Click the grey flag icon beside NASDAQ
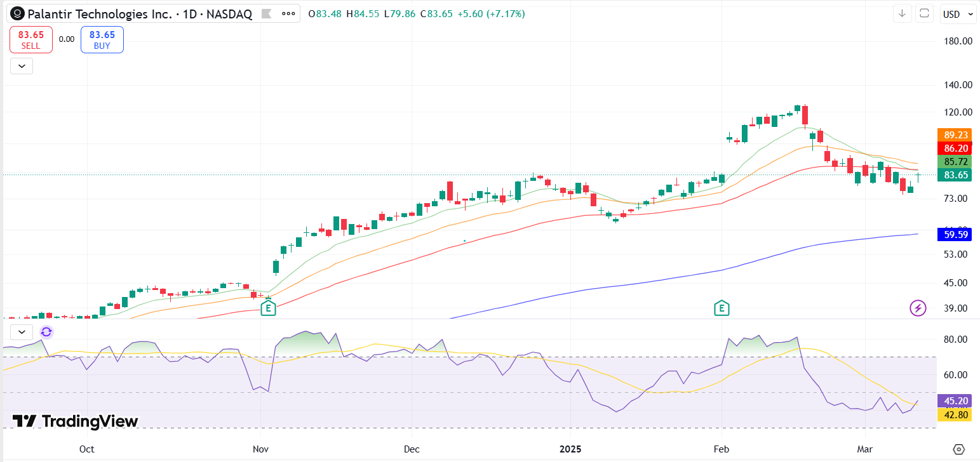 pyautogui.click(x=266, y=13)
